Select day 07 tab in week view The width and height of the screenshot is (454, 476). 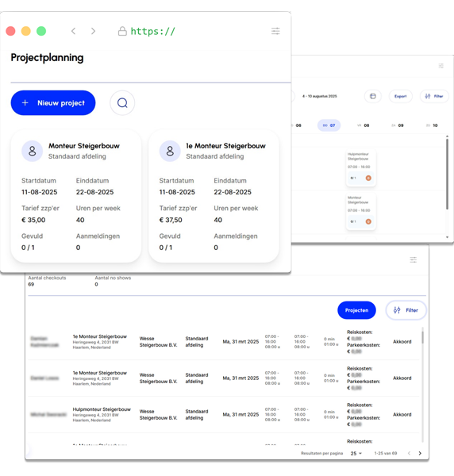tap(329, 125)
